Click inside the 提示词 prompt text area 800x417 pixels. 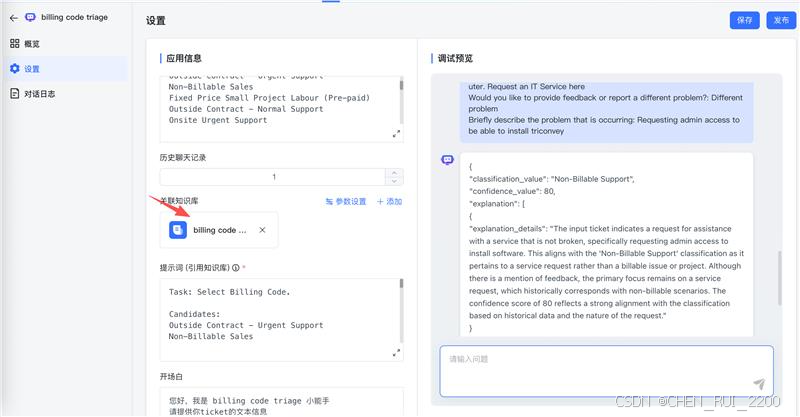(x=281, y=320)
